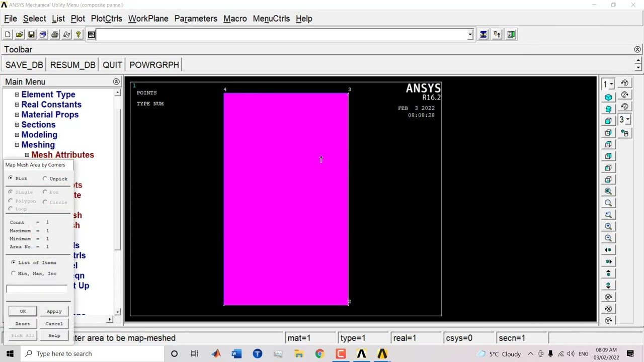644x362 pixels.
Task: Select the Single picking radio button
Action: (x=11, y=192)
